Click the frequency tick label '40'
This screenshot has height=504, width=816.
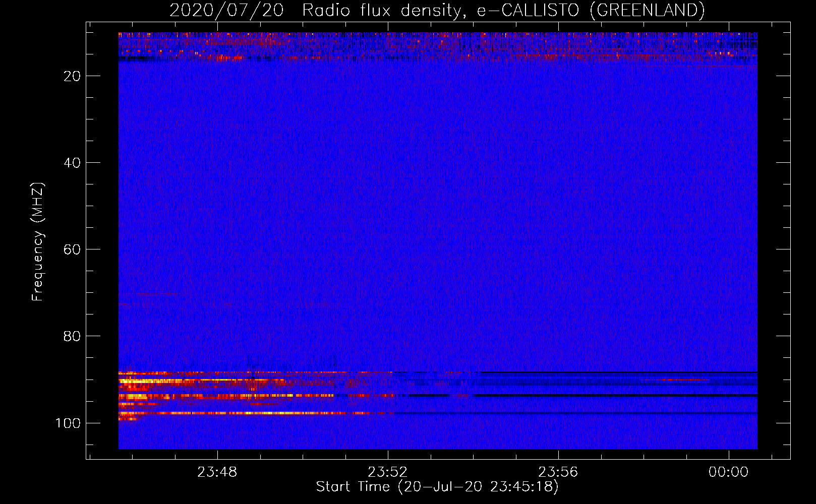(72, 163)
